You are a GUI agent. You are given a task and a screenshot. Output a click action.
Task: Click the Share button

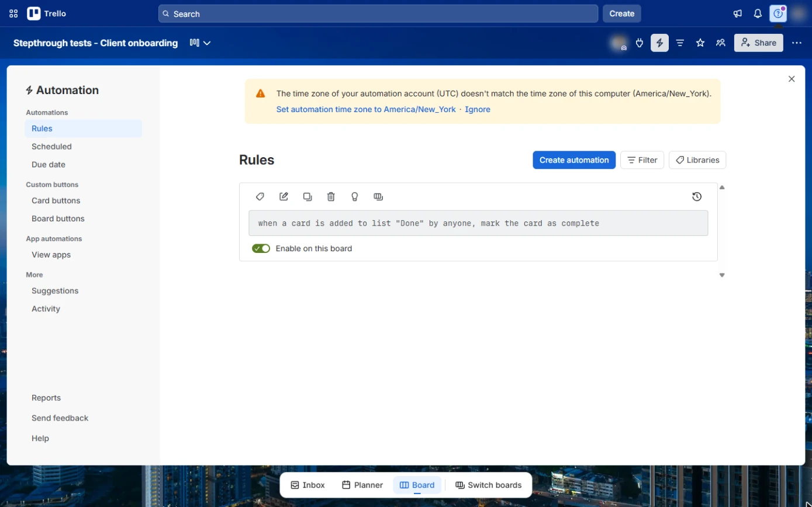(x=759, y=43)
